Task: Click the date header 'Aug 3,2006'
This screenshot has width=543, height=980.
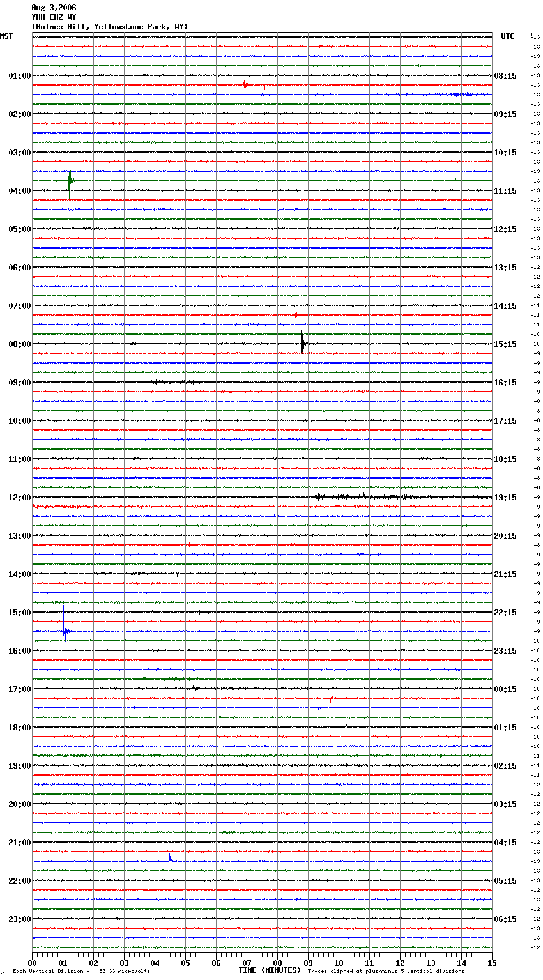Action: tap(54, 8)
